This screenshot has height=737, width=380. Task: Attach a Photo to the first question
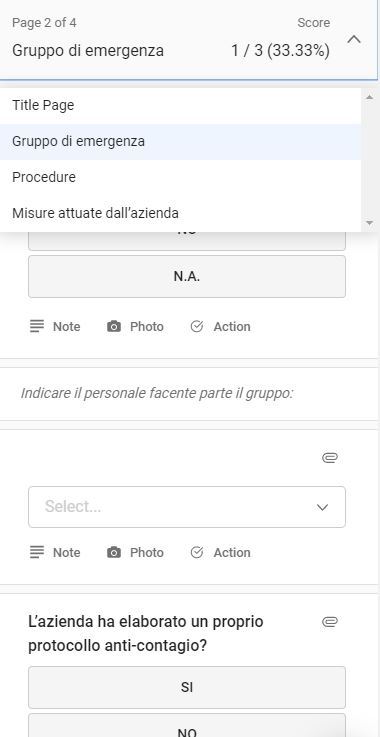(135, 327)
